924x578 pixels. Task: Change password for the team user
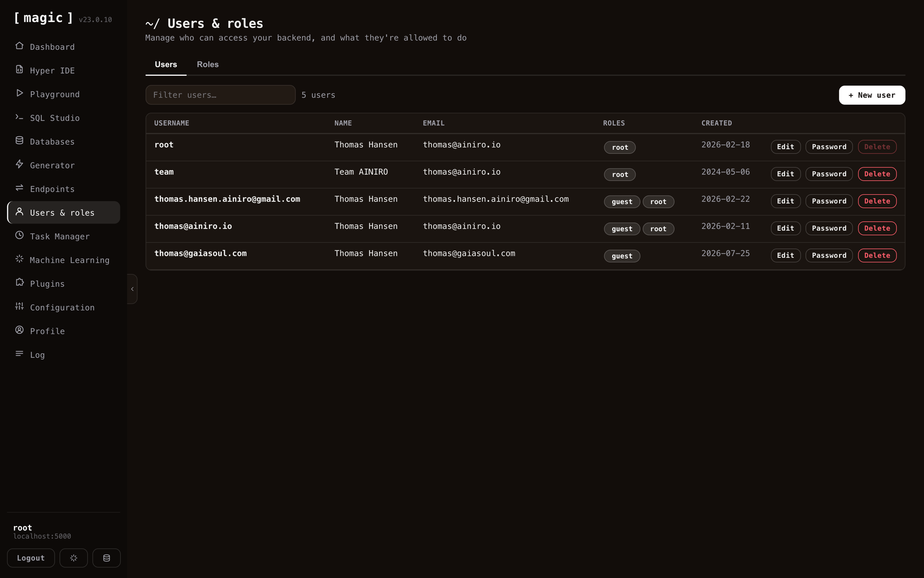(829, 174)
